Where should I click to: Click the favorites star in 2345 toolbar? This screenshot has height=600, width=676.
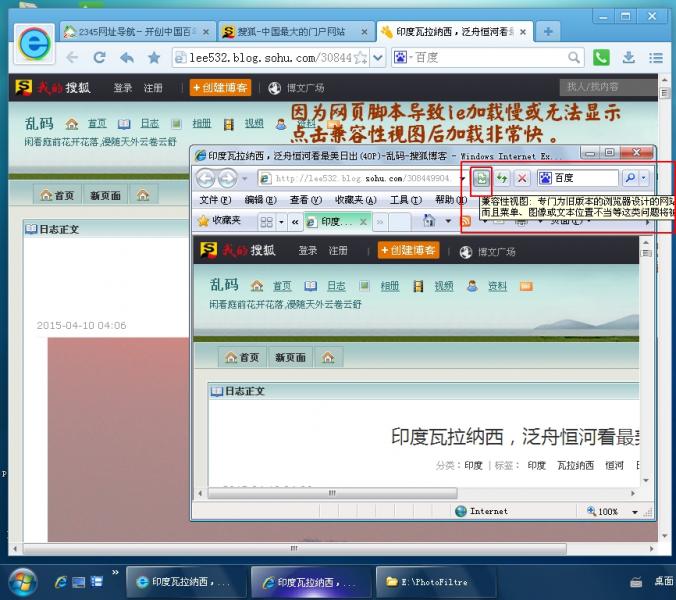click(x=154, y=57)
